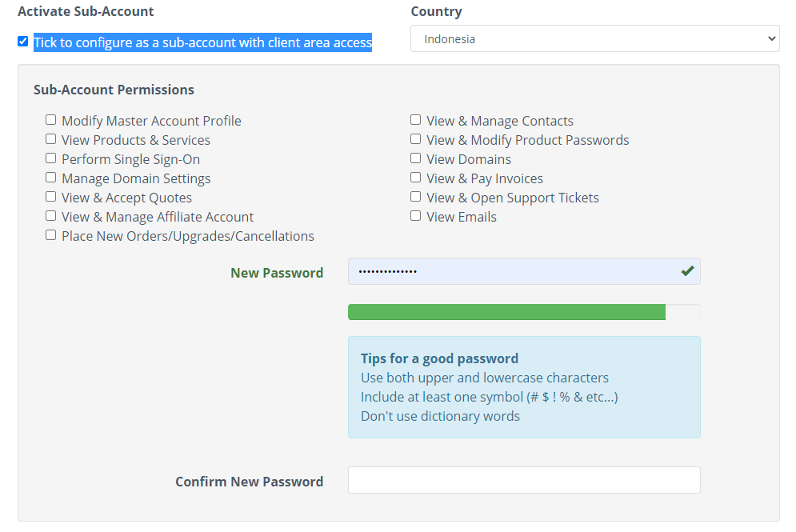Viewport: 796px width, 532px height.
Task: Click the green checkmark in the password field
Action: pos(686,271)
